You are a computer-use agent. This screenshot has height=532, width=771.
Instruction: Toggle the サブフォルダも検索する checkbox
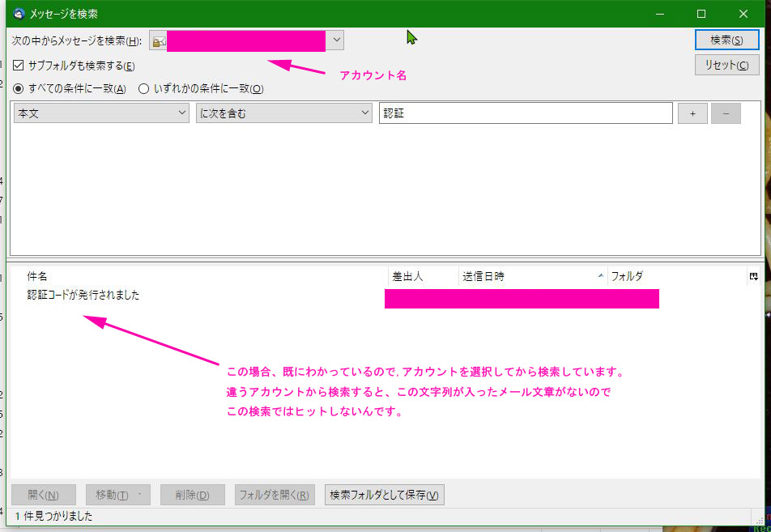[19, 66]
